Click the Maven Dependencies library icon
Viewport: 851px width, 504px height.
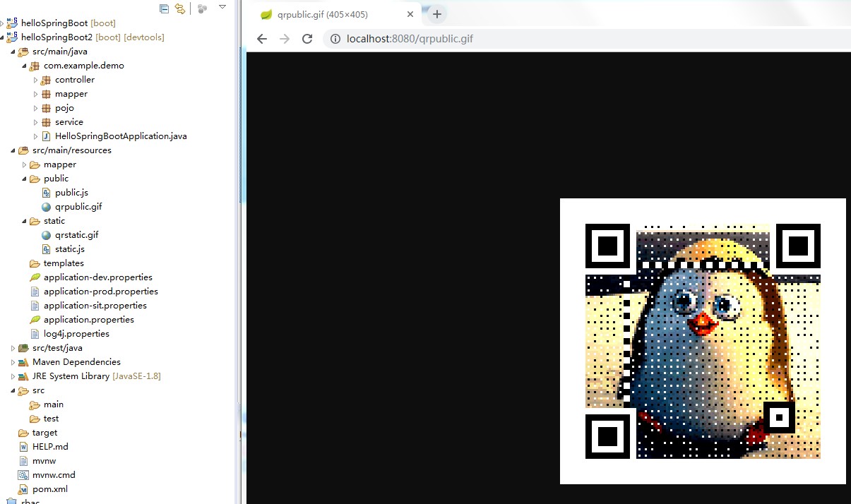coord(23,362)
